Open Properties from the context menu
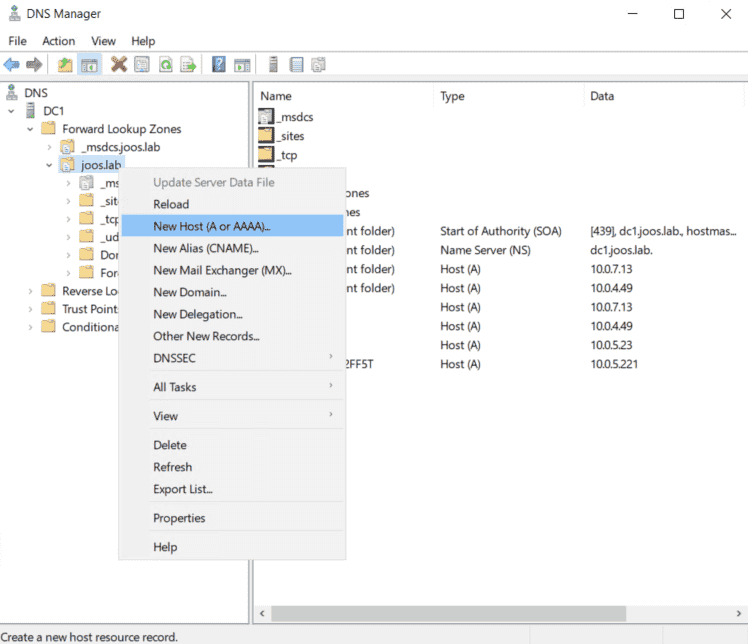The height and width of the screenshot is (644, 748). coord(232,518)
